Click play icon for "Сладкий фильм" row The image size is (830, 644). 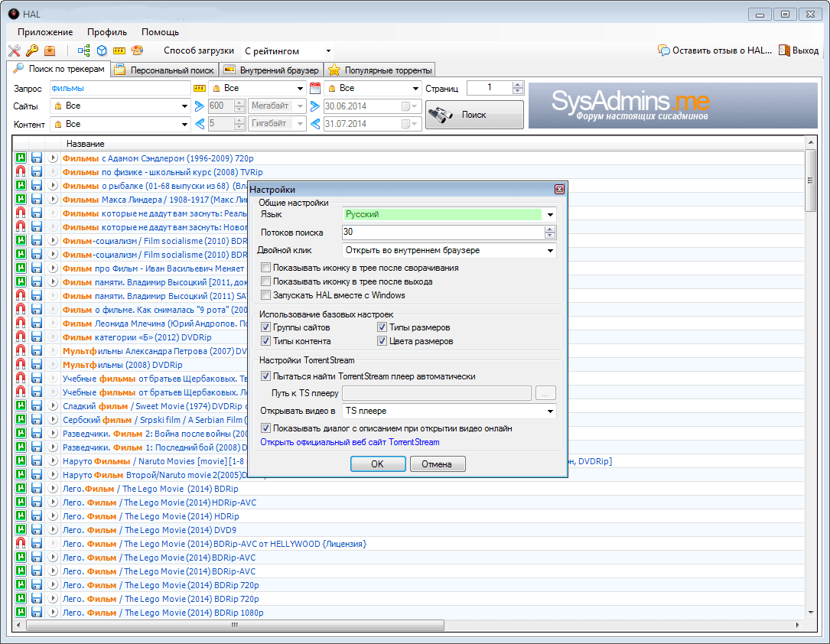click(53, 405)
